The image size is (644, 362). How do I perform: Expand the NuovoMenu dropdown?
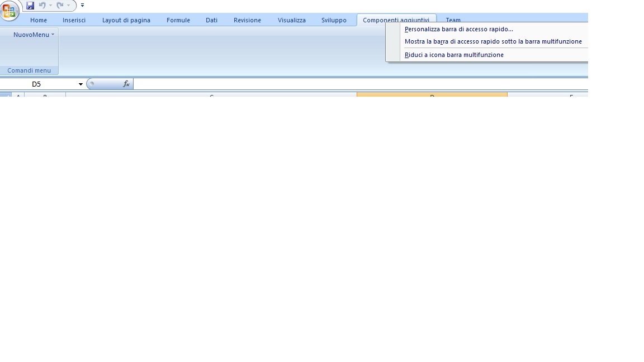pos(34,35)
